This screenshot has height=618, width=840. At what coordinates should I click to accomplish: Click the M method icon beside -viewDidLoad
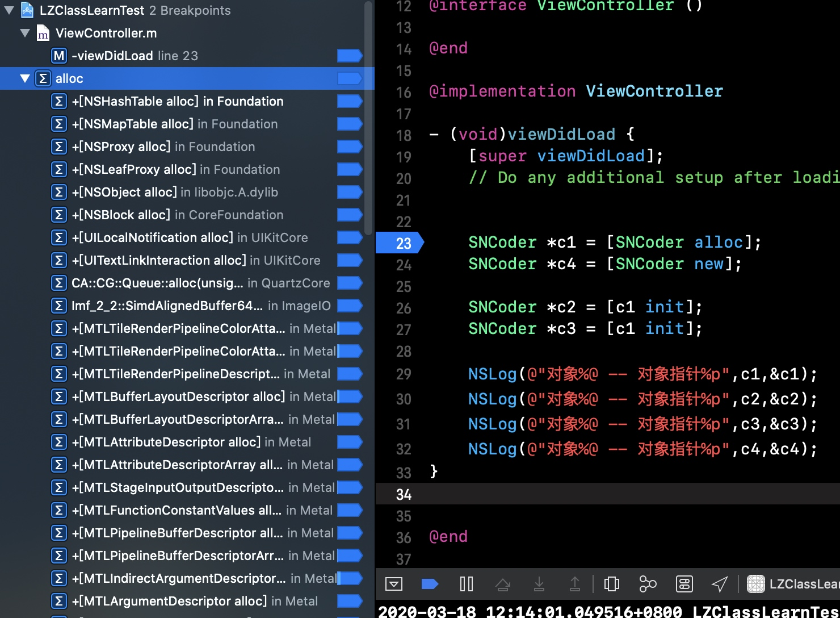coord(59,56)
